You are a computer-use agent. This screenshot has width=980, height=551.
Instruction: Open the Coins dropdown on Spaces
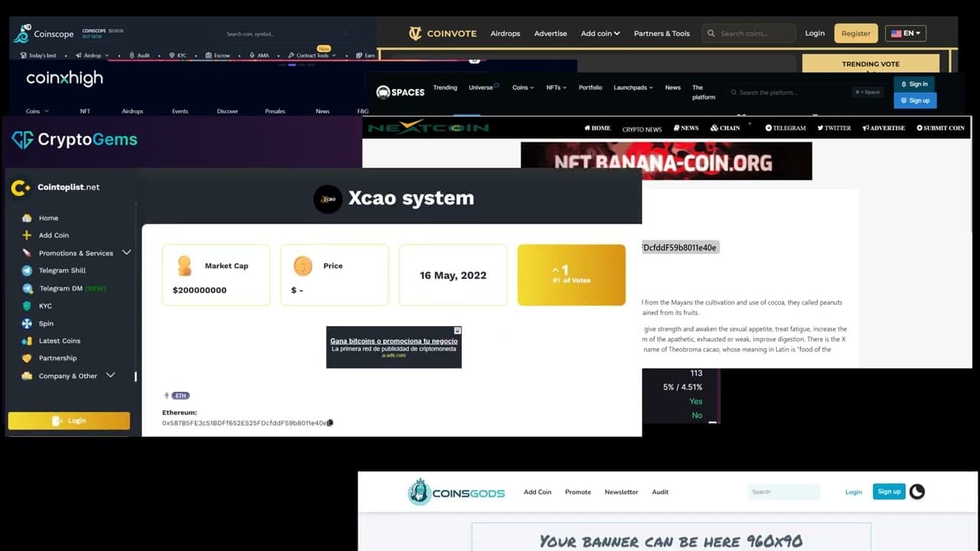point(523,88)
